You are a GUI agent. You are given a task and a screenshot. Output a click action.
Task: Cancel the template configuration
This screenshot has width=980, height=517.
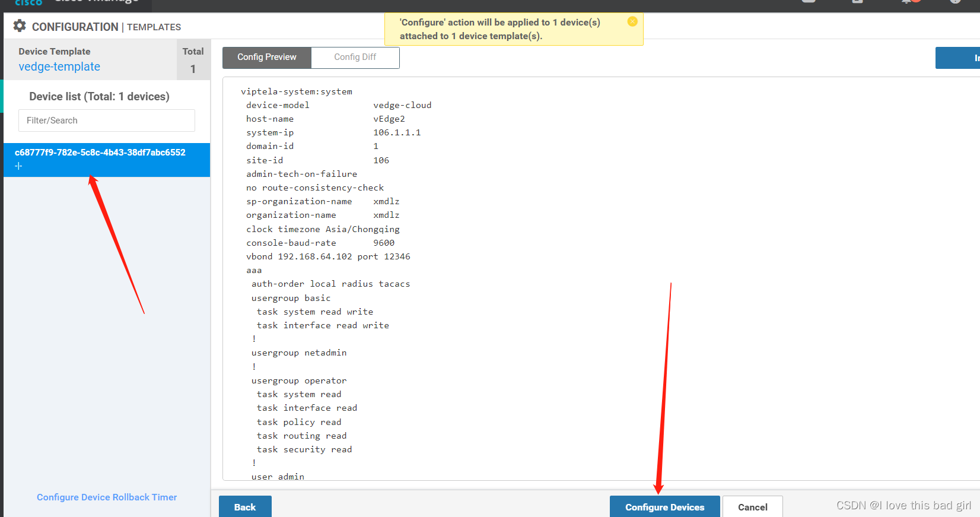pyautogui.click(x=753, y=507)
